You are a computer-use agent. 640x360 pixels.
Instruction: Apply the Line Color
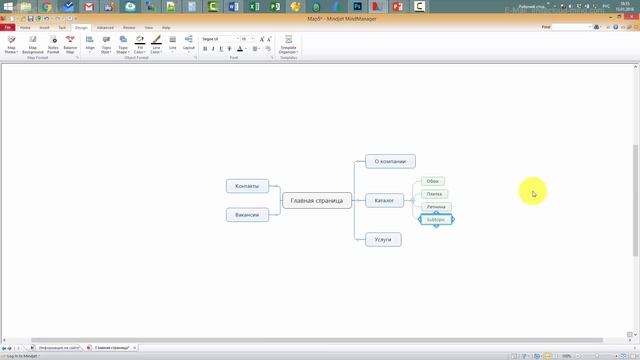(x=156, y=40)
